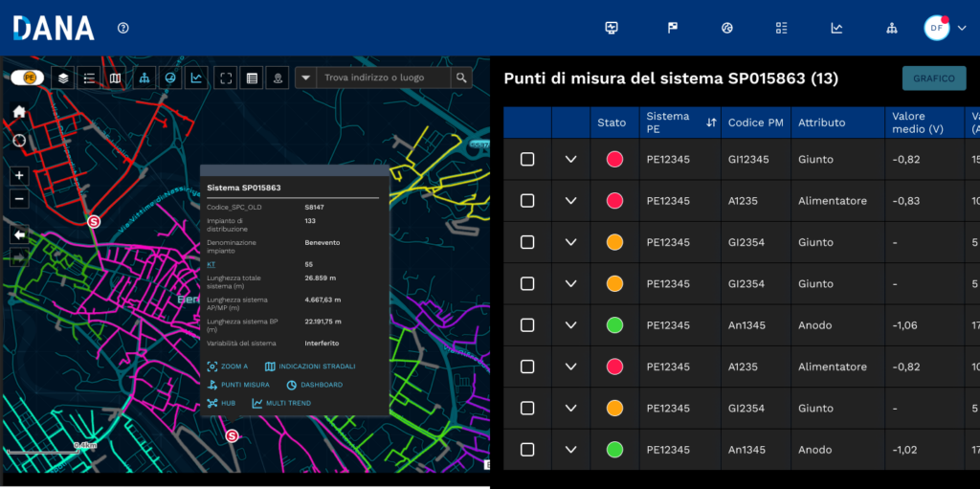
Task: Check the checkbox for row GI12345
Action: click(527, 159)
